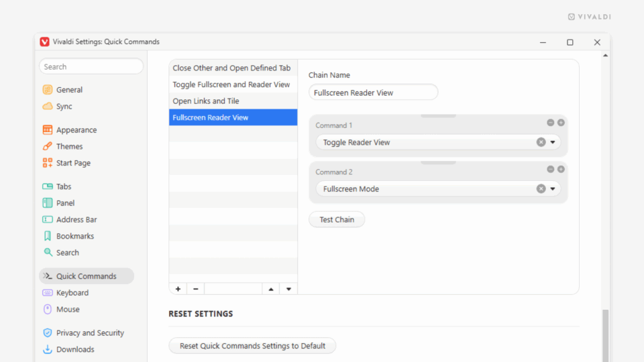Move selected chain up in list
This screenshot has width=644, height=362.
271,289
